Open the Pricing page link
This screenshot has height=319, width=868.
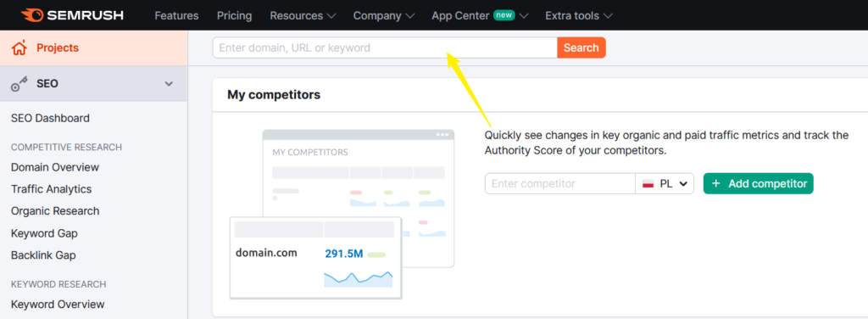(x=234, y=15)
